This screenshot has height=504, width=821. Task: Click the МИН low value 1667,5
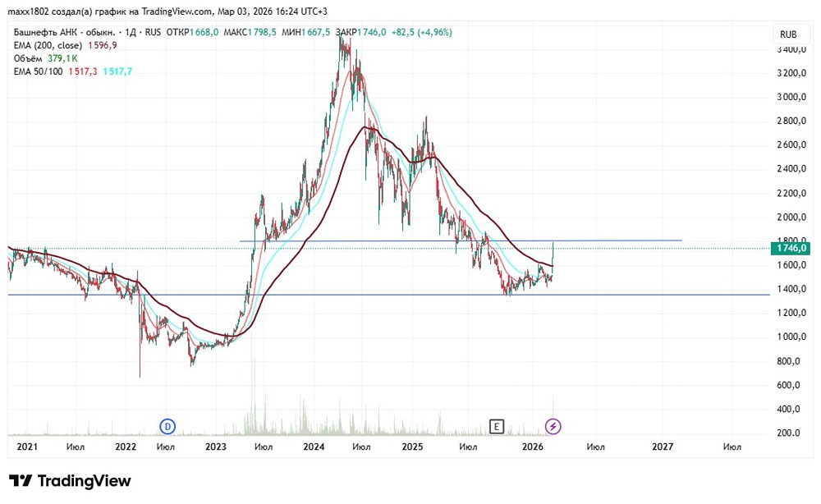316,33
